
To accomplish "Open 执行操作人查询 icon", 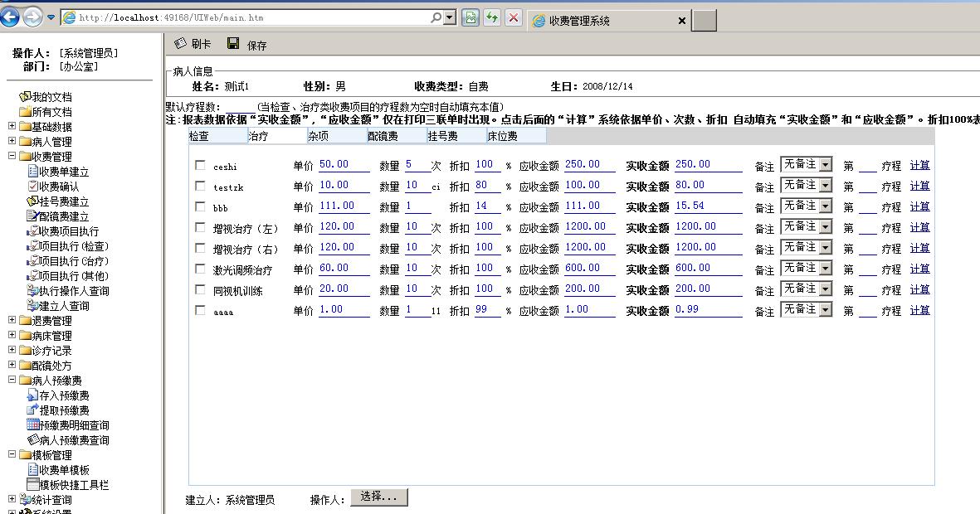I will (x=33, y=290).
